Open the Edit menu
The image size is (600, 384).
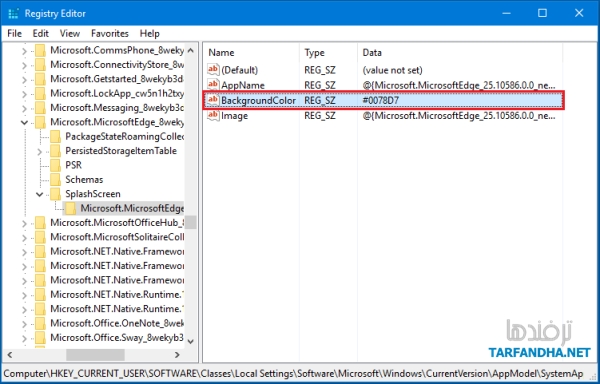(41, 34)
